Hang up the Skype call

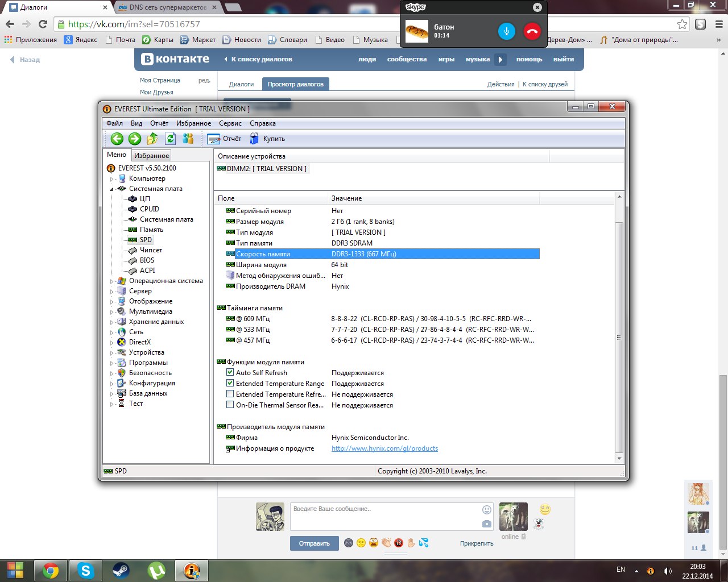[x=532, y=31]
